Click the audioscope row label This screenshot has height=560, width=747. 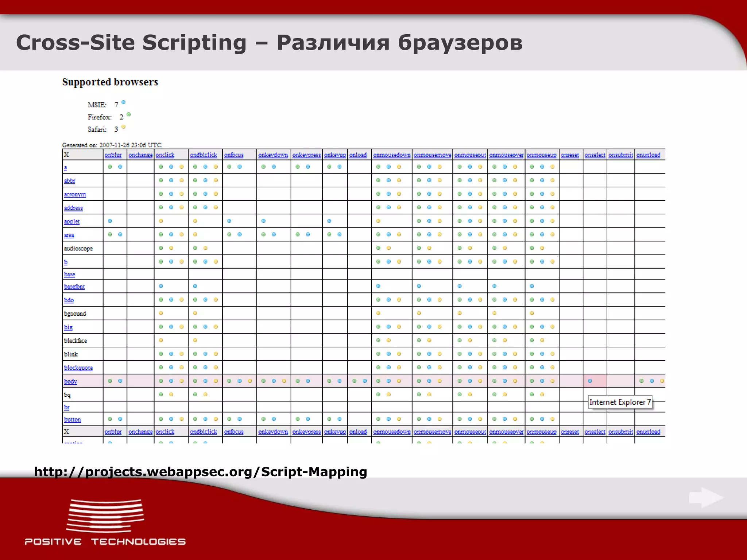78,249
